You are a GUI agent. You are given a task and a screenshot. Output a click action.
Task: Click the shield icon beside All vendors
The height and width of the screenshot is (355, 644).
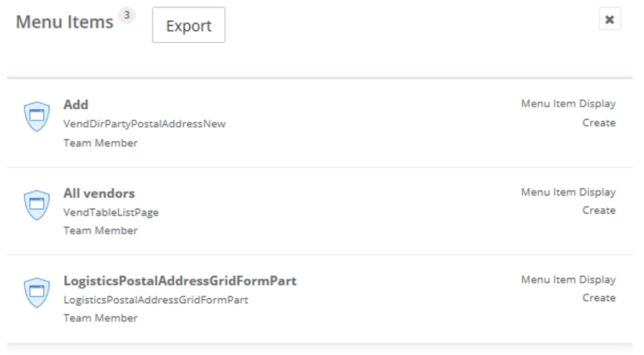pyautogui.click(x=37, y=205)
